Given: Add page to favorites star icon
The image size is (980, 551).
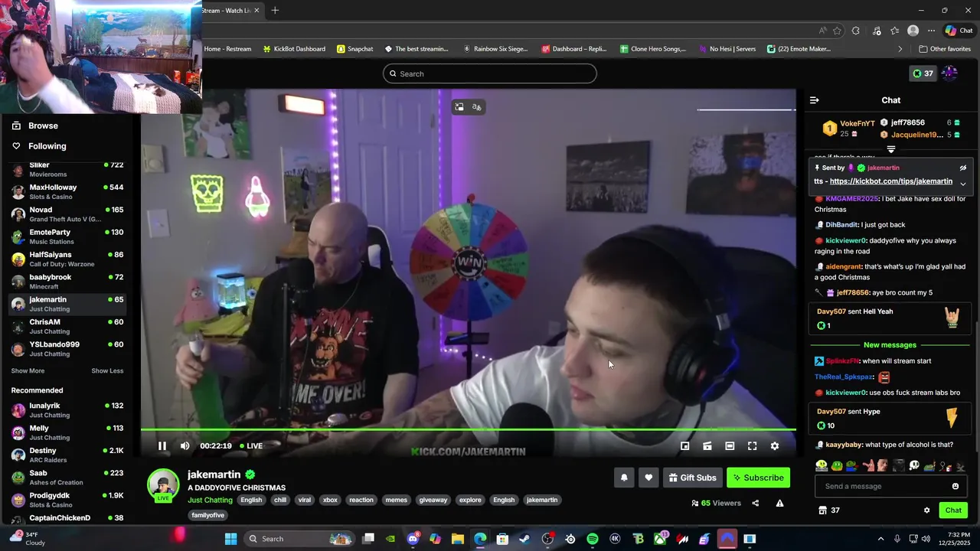Looking at the screenshot, I should 837,31.
